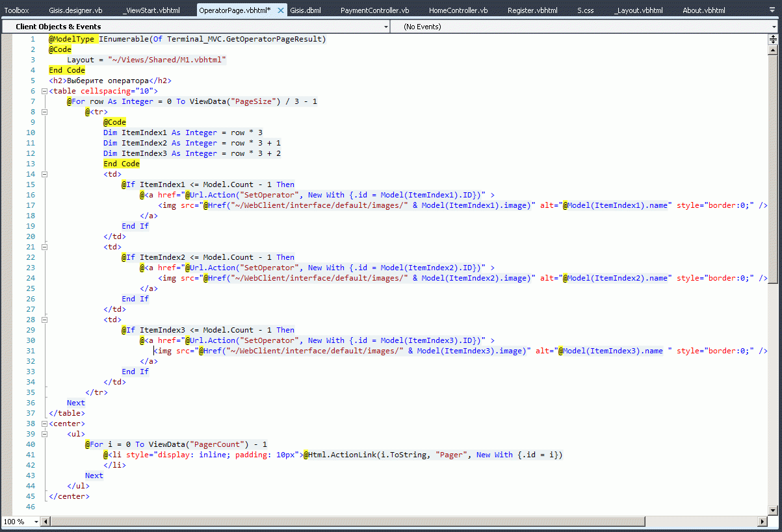Switch to S.css tab
The image size is (782, 532).
586,10
